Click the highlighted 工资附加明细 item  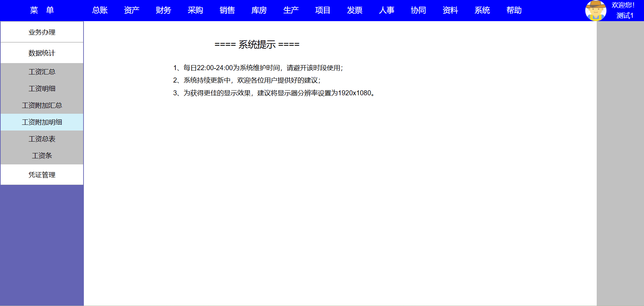pos(42,122)
